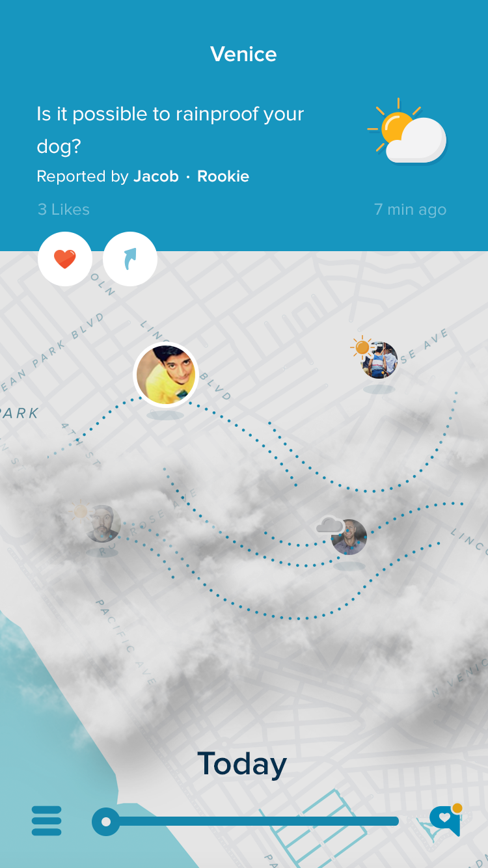Tap the Today date label

[242, 764]
